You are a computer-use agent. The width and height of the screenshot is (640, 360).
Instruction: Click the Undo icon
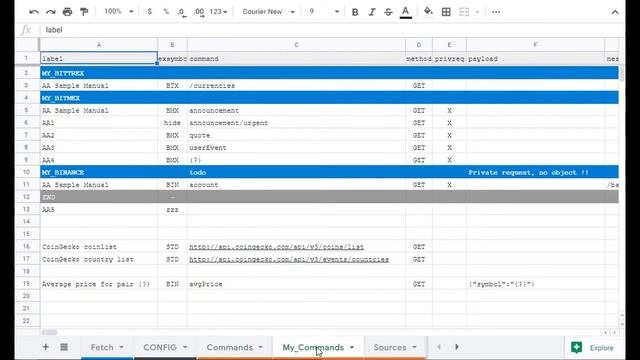point(34,12)
